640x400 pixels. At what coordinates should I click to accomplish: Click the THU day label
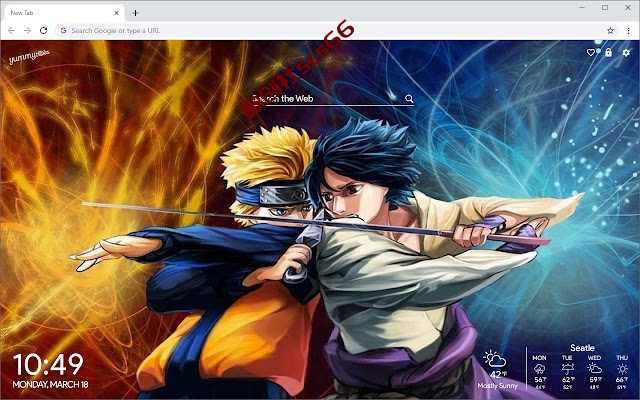click(x=622, y=358)
